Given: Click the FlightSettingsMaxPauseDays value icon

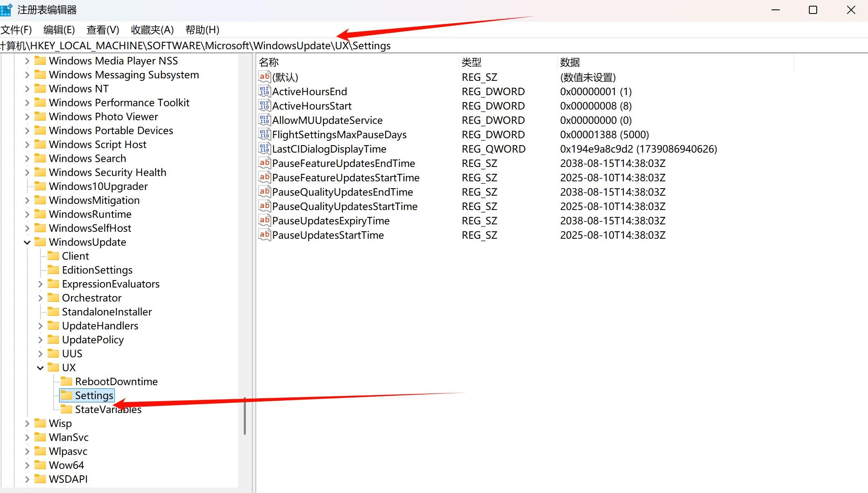Looking at the screenshot, I should pos(264,134).
